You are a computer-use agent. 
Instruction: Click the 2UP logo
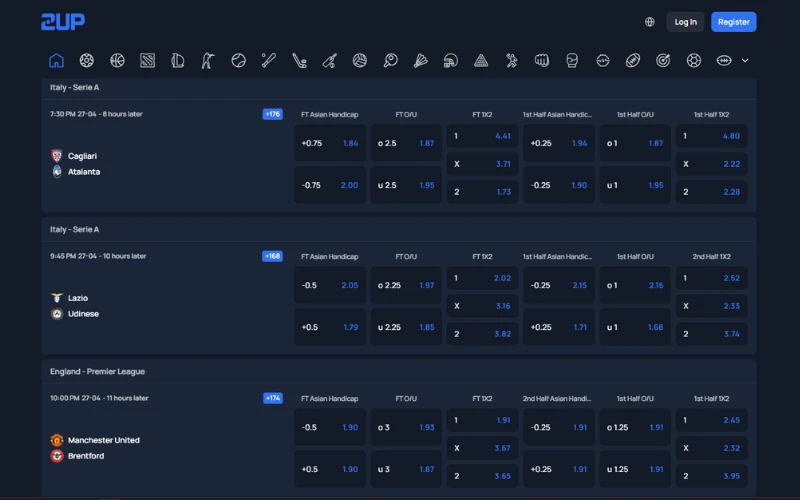click(x=63, y=22)
